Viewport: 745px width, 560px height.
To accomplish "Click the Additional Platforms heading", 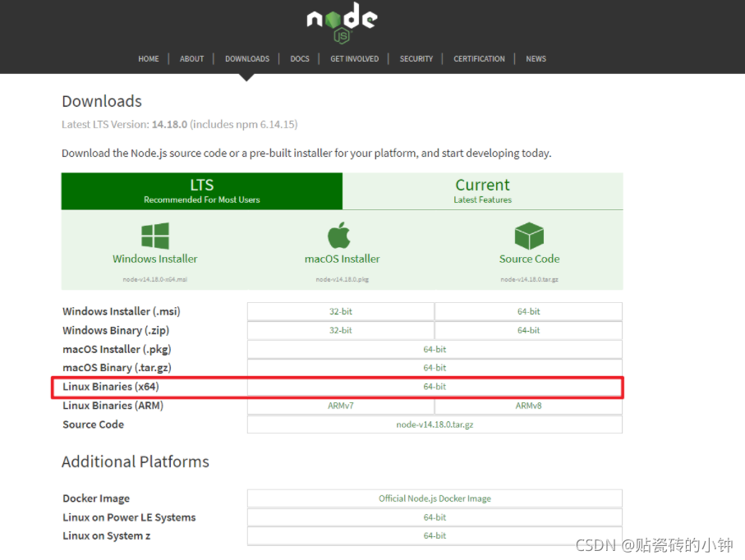I will tap(136, 461).
